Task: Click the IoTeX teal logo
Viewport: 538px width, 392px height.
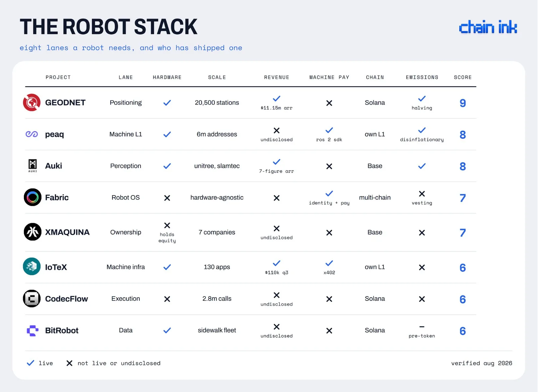Action: (32, 267)
